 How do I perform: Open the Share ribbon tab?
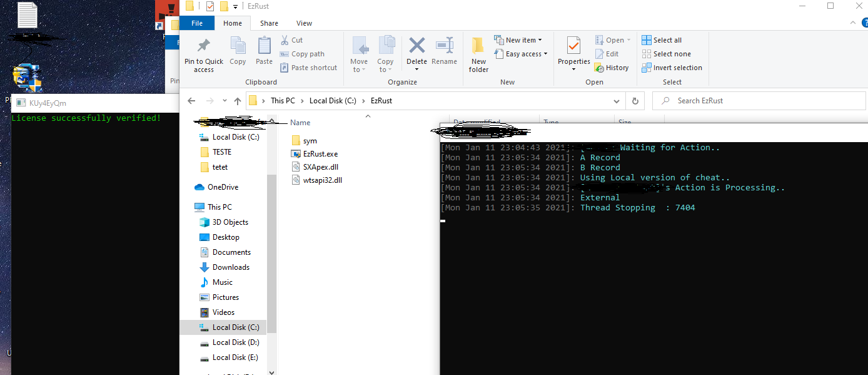click(269, 23)
